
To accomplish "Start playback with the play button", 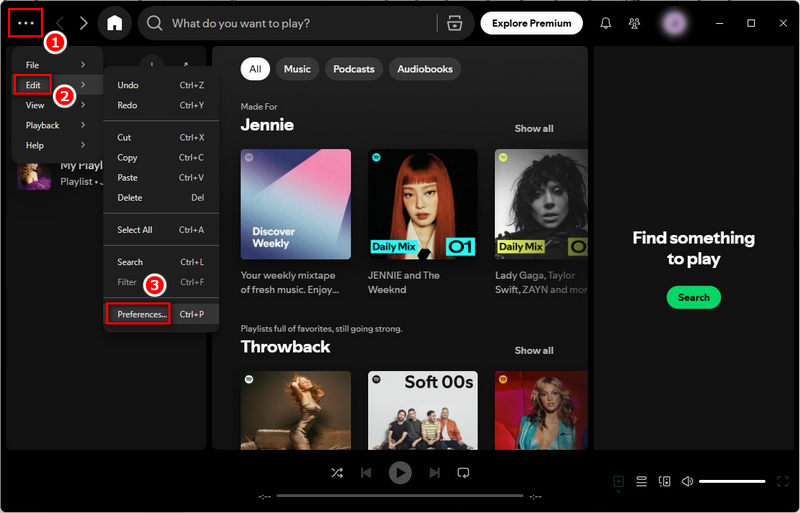I will click(401, 473).
